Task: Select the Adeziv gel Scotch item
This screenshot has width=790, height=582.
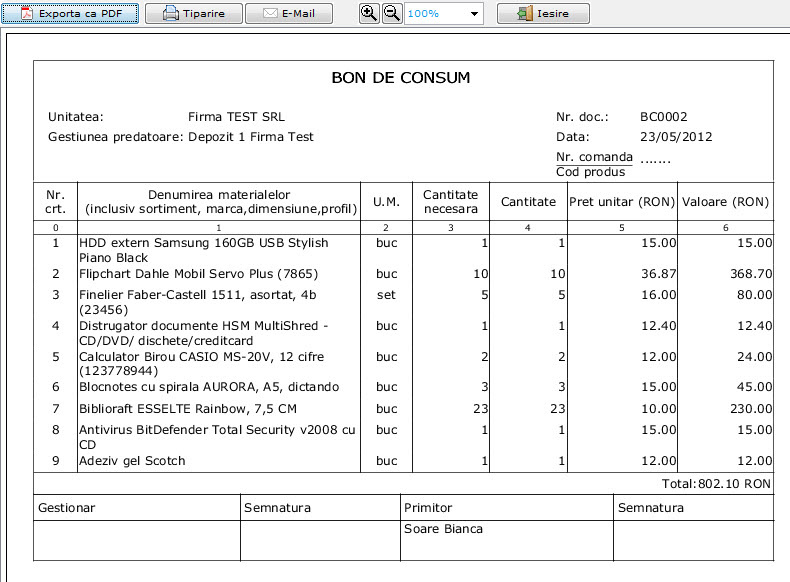Action: tap(132, 461)
